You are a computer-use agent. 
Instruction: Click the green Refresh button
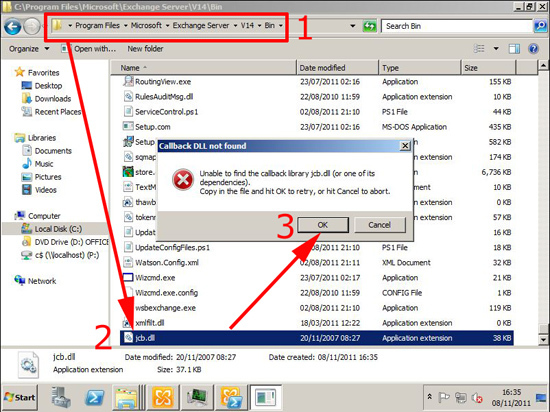coord(369,26)
